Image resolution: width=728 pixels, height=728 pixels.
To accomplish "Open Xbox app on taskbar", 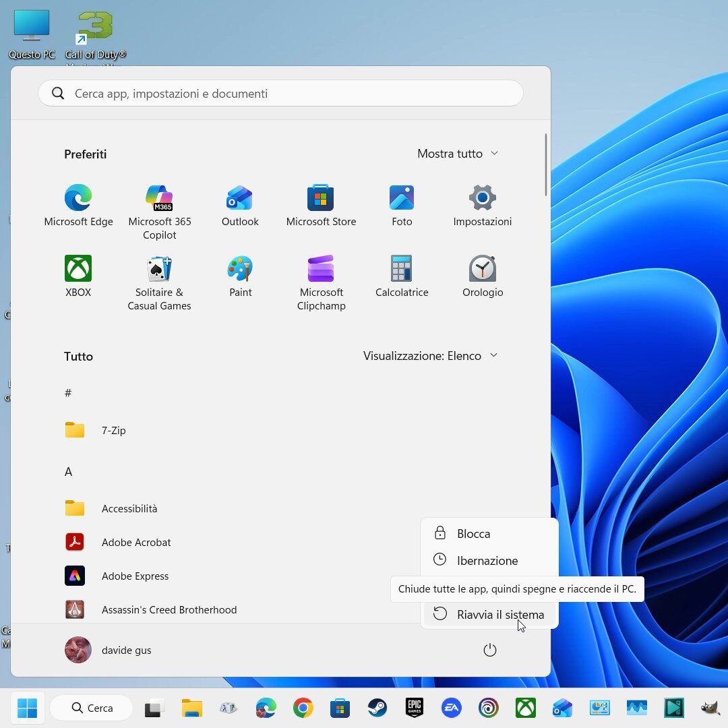I will [x=526, y=708].
